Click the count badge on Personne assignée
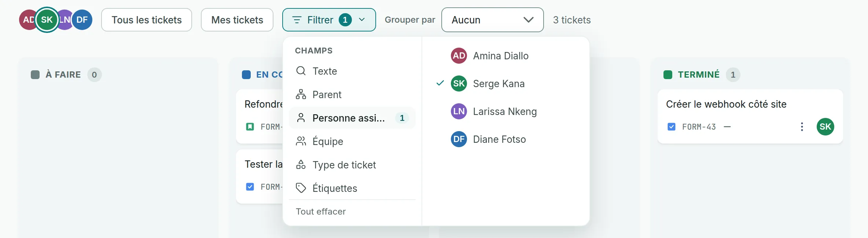 402,118
